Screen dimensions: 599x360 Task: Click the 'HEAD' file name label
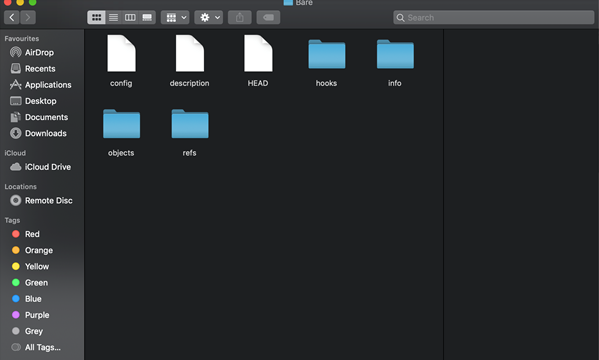[x=258, y=83]
